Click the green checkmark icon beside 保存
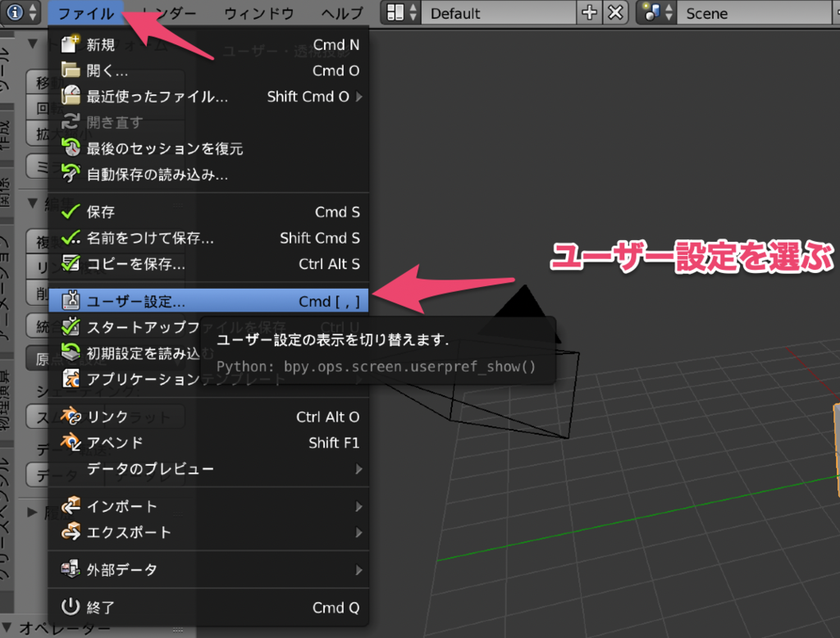Screen dimensions: 840x638 click(x=71, y=212)
